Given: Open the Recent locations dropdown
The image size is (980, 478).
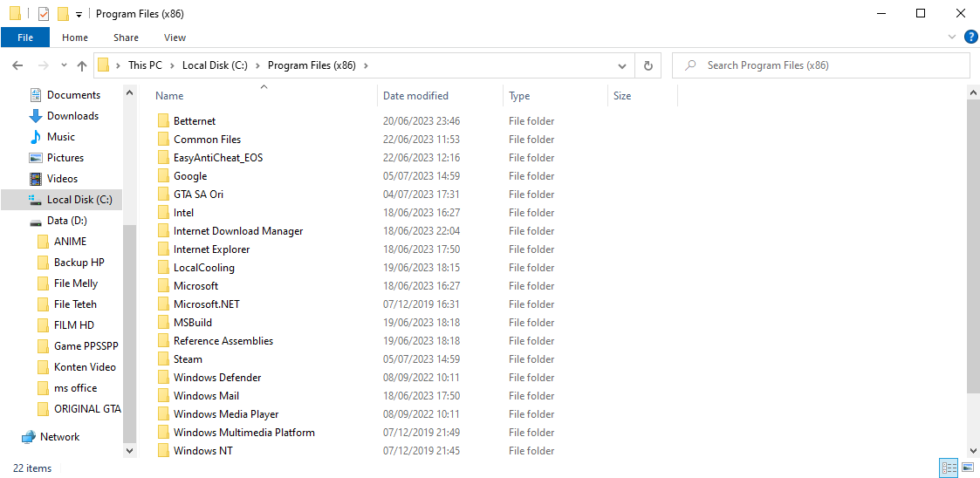Looking at the screenshot, I should click(64, 65).
